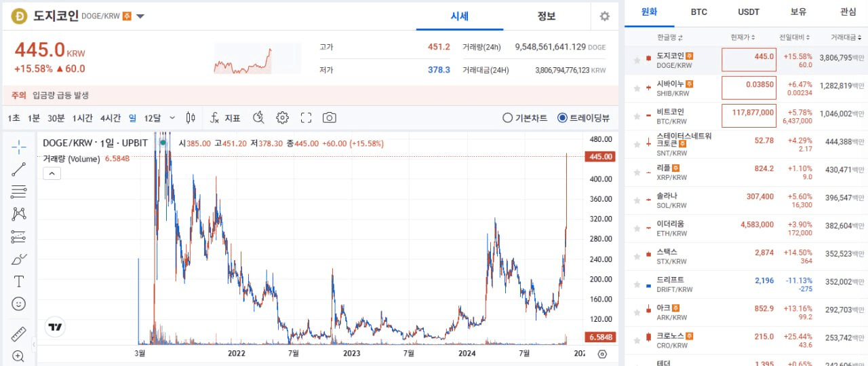This screenshot has width=868, height=366.
Task: Sort list by 한글명 column
Action: [670, 37]
